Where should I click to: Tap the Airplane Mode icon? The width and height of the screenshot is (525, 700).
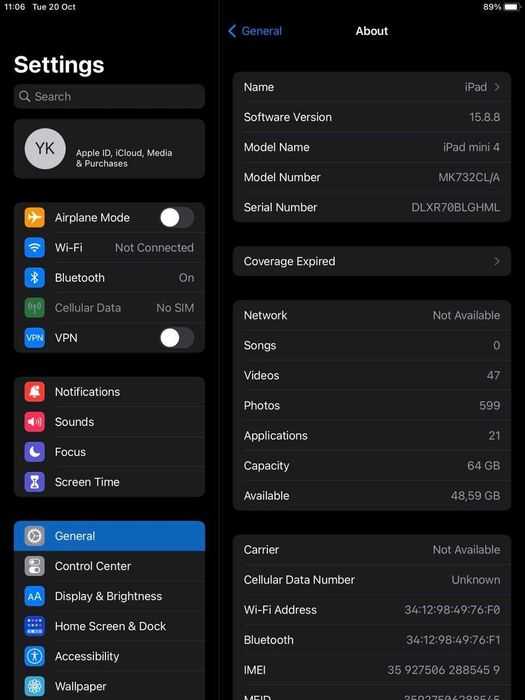34,217
